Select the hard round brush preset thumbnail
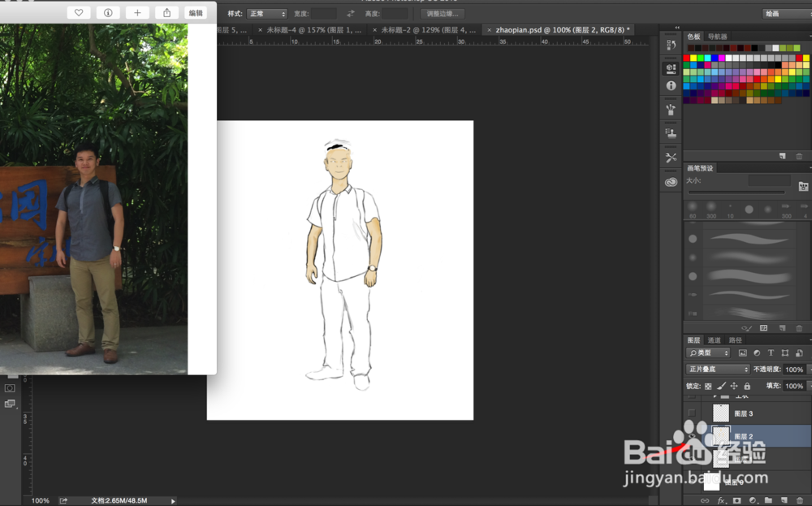The width and height of the screenshot is (812, 506). pos(749,210)
